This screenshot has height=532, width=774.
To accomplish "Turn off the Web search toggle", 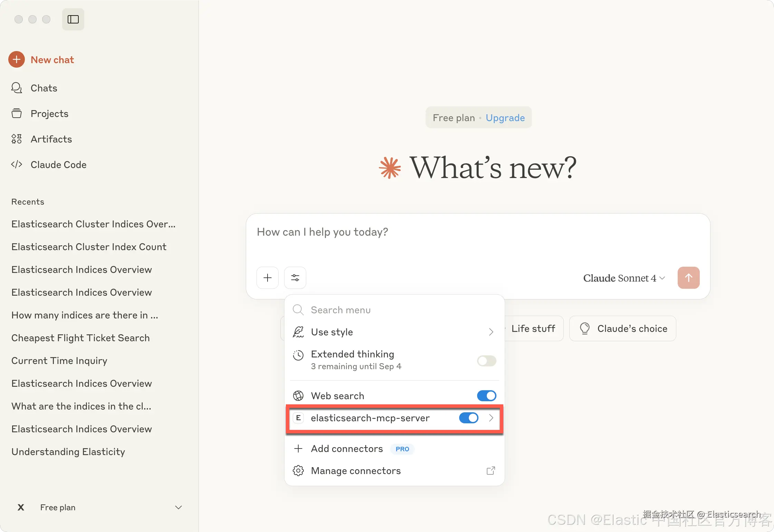I will [x=486, y=396].
